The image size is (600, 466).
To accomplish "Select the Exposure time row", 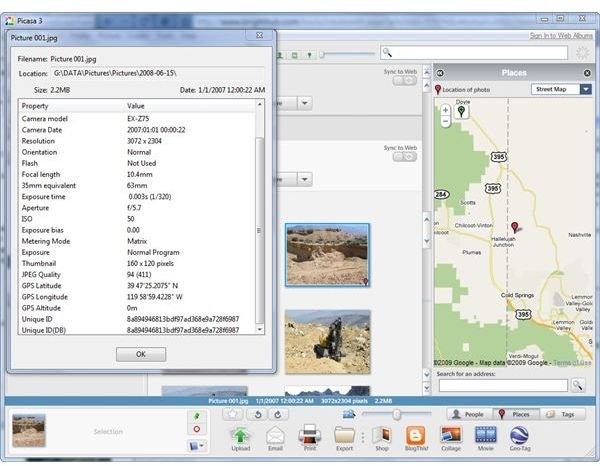I will coord(137,196).
